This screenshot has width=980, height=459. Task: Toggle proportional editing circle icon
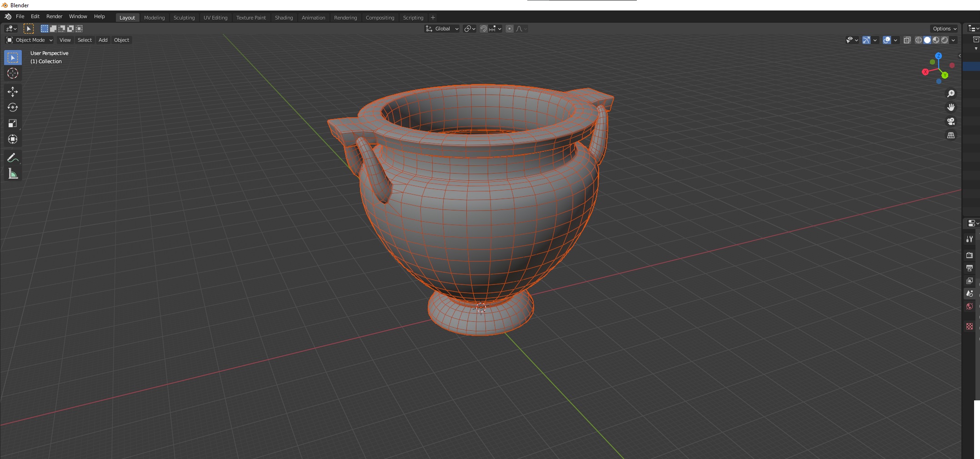[x=510, y=29]
